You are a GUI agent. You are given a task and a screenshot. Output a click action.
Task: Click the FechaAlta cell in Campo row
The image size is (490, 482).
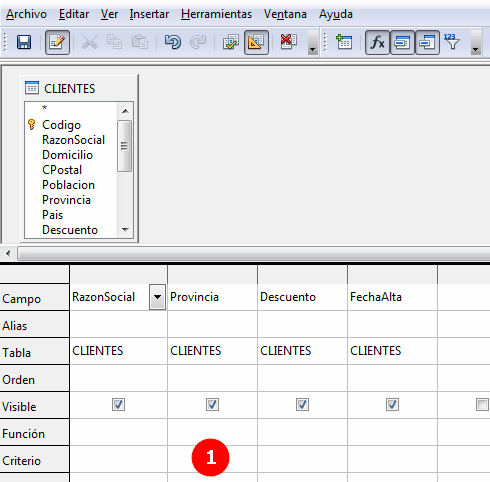click(392, 297)
